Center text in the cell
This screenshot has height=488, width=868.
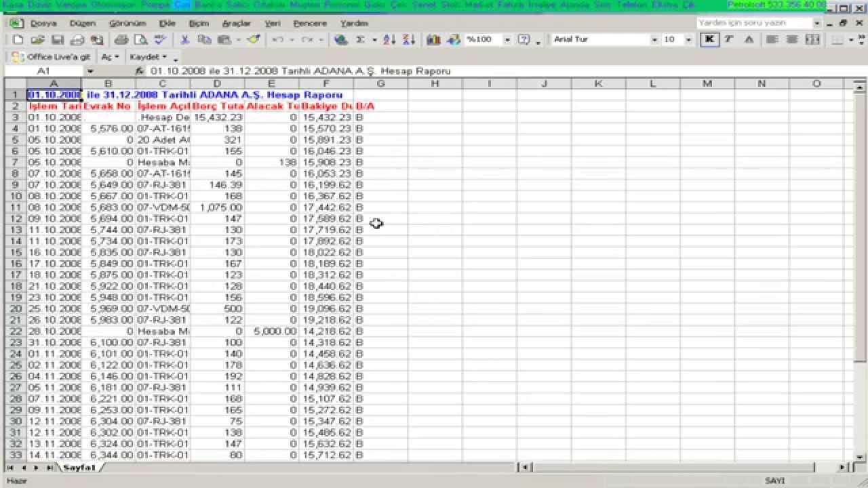click(791, 39)
